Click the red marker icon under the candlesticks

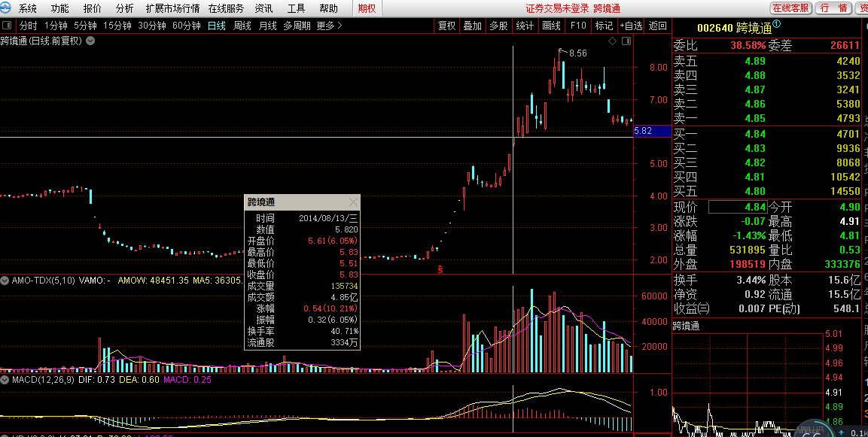(440, 267)
